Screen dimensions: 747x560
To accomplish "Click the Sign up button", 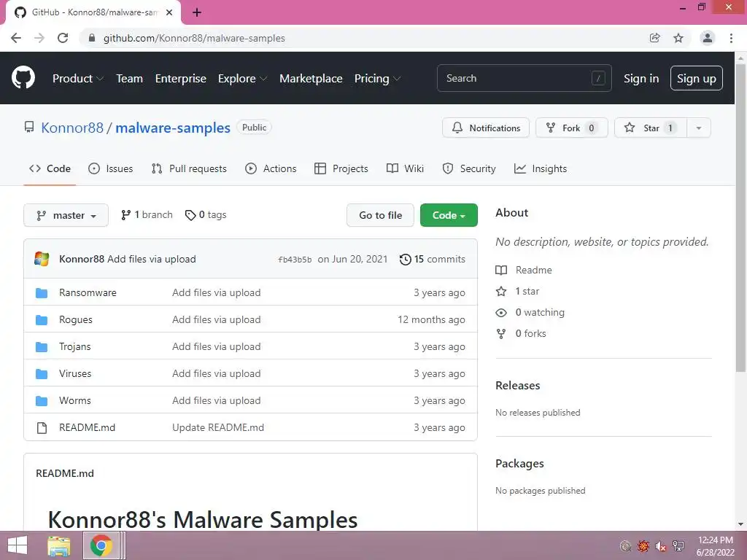I will click(x=697, y=79).
